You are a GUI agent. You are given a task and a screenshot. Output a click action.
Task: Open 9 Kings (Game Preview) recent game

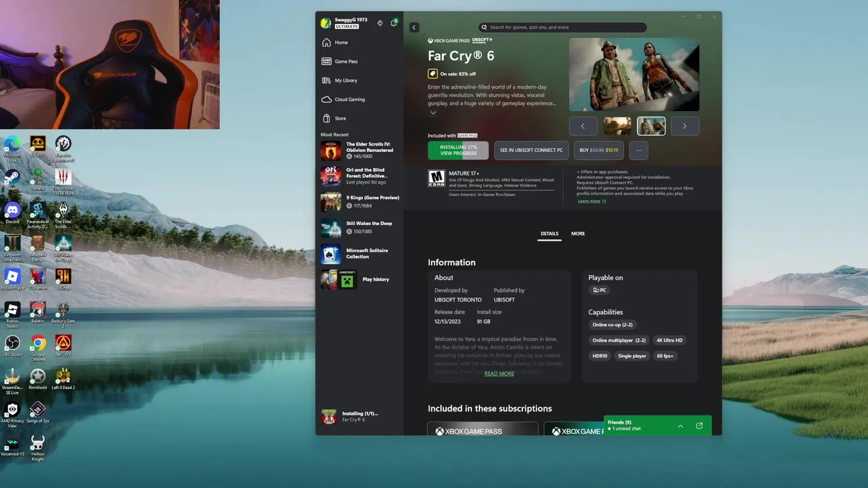360,201
